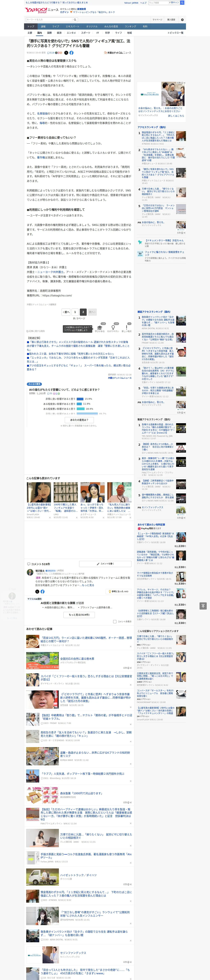Open ハイゼットトラック／ダイハツ ad link
The width and height of the screenshot is (210, 980).
click(78, 875)
